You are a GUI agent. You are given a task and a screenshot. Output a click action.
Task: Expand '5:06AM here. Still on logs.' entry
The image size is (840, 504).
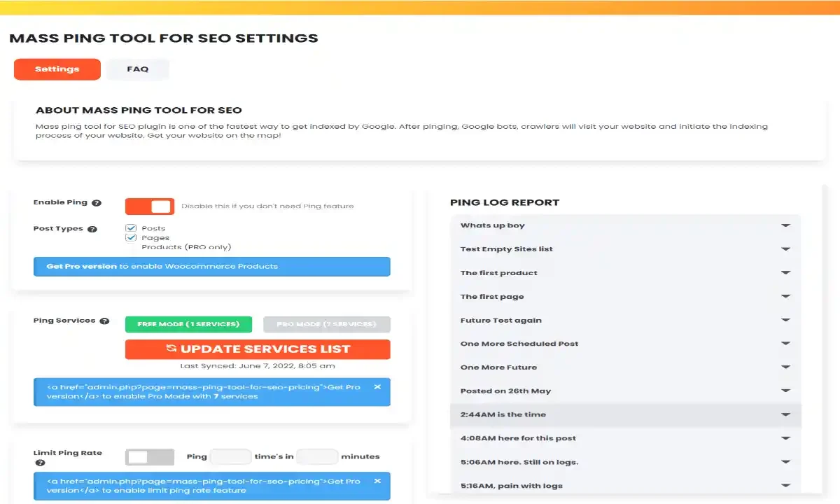pyautogui.click(x=625, y=462)
